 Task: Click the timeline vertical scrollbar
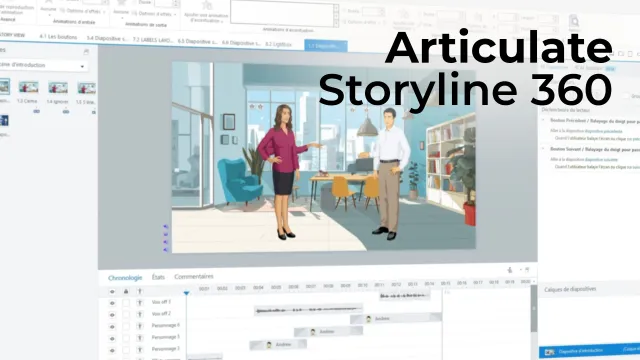pos(534,310)
